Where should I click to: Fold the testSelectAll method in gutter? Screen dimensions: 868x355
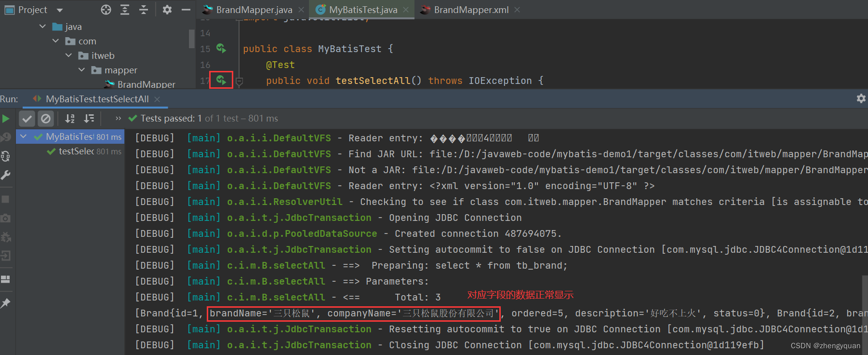tap(239, 81)
